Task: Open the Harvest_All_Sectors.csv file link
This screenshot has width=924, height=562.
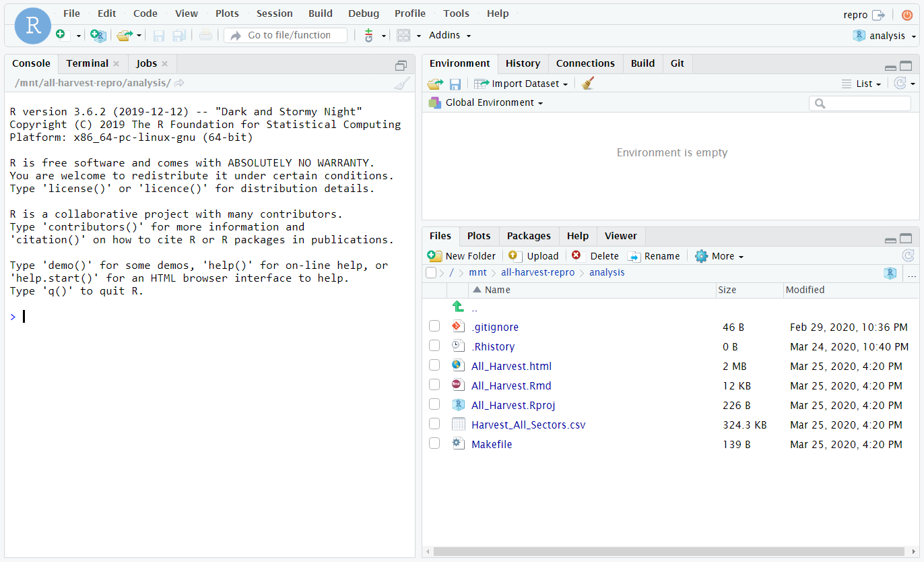Action: tap(529, 425)
